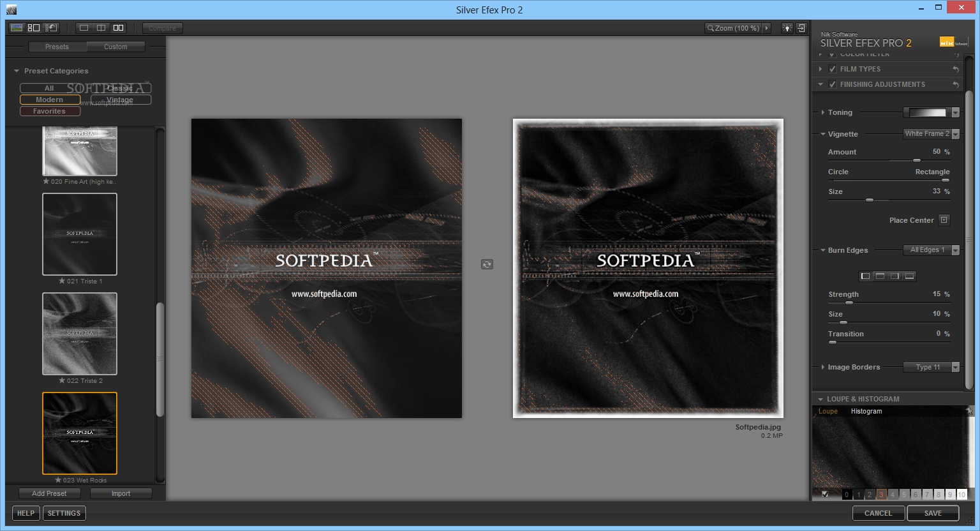
Task: Expand the Toning controls
Action: point(823,112)
